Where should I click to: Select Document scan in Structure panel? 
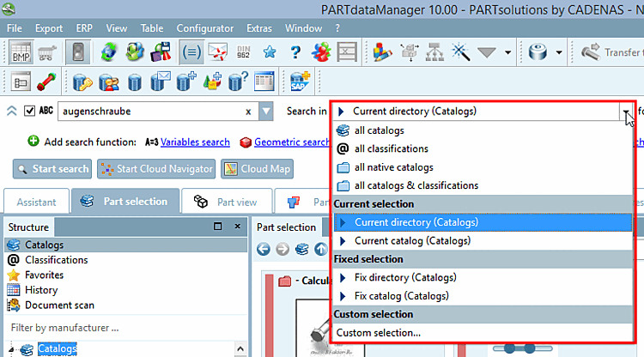pyautogui.click(x=59, y=306)
